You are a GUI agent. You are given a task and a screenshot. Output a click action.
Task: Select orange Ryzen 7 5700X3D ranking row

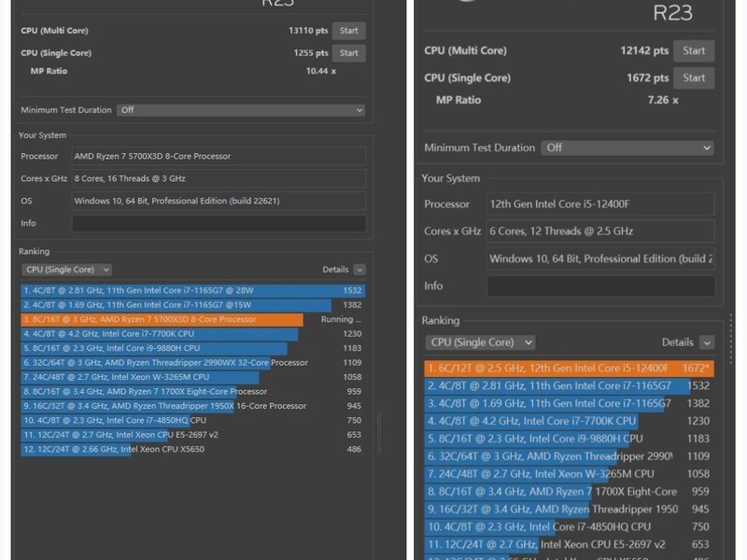[193, 319]
